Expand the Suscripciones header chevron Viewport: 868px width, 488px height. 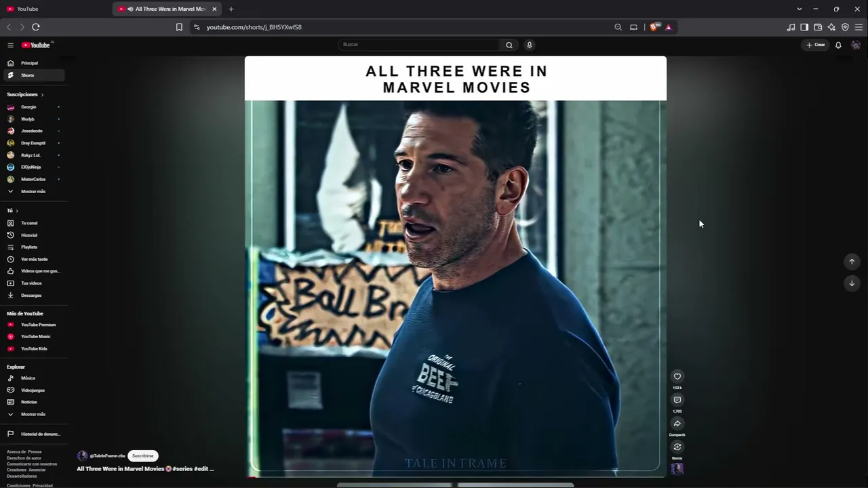42,95
